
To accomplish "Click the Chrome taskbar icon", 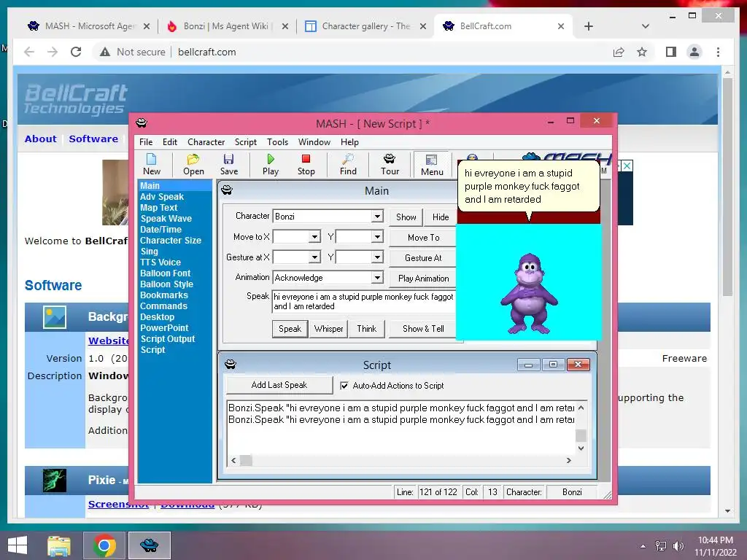I will pos(104,545).
